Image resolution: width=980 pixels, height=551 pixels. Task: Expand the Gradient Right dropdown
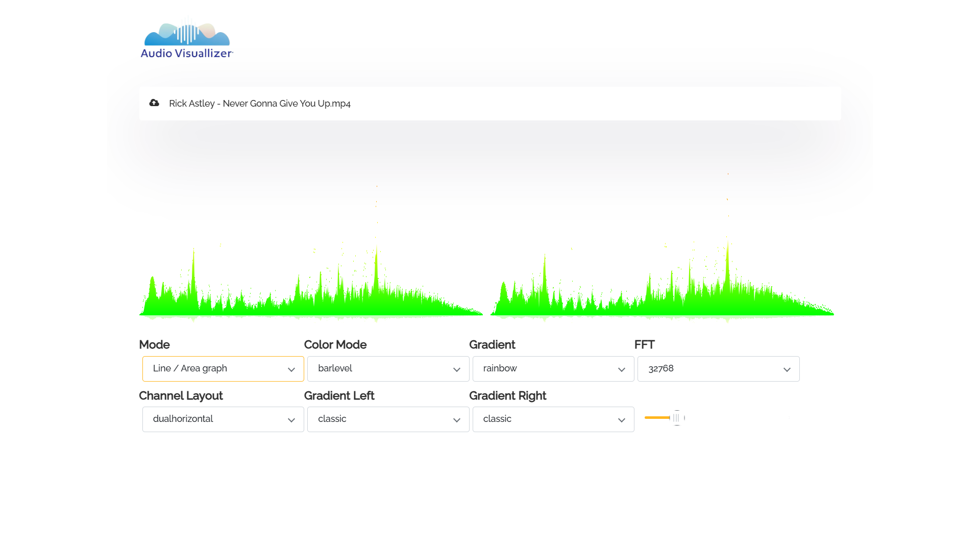tap(553, 419)
